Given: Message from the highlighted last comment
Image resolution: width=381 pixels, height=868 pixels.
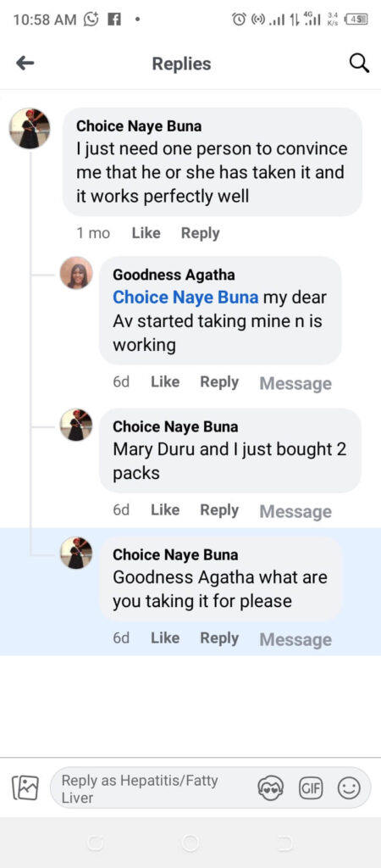Looking at the screenshot, I should (x=295, y=639).
